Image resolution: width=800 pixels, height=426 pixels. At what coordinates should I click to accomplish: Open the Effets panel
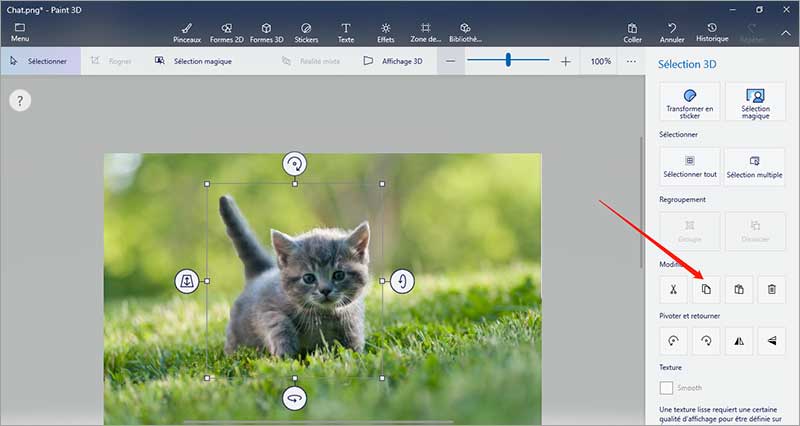coord(386,32)
